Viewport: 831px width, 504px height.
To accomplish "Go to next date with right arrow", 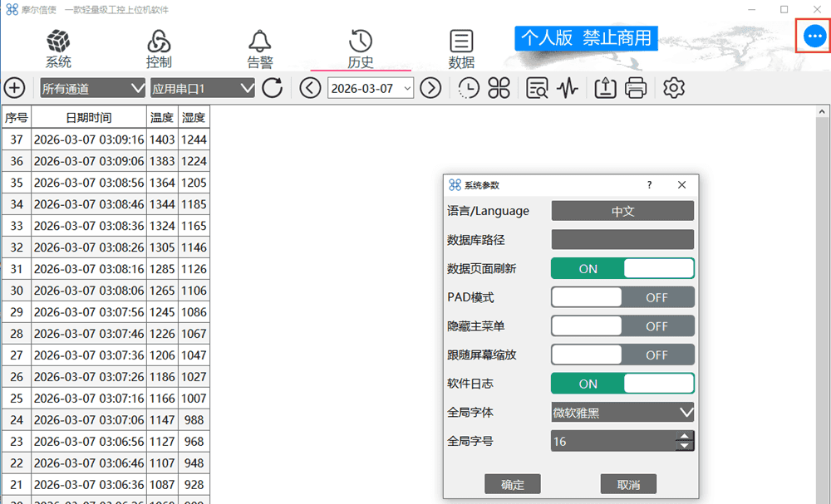I will (x=430, y=88).
